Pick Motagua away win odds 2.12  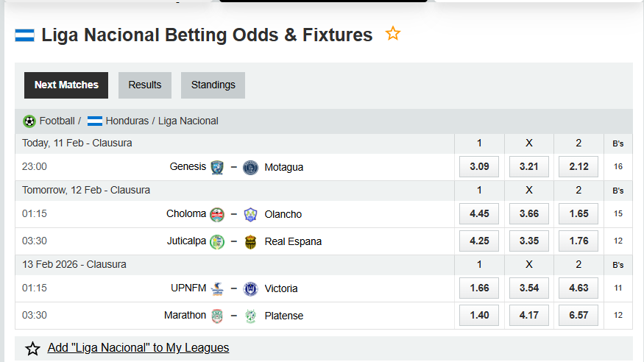578,167
